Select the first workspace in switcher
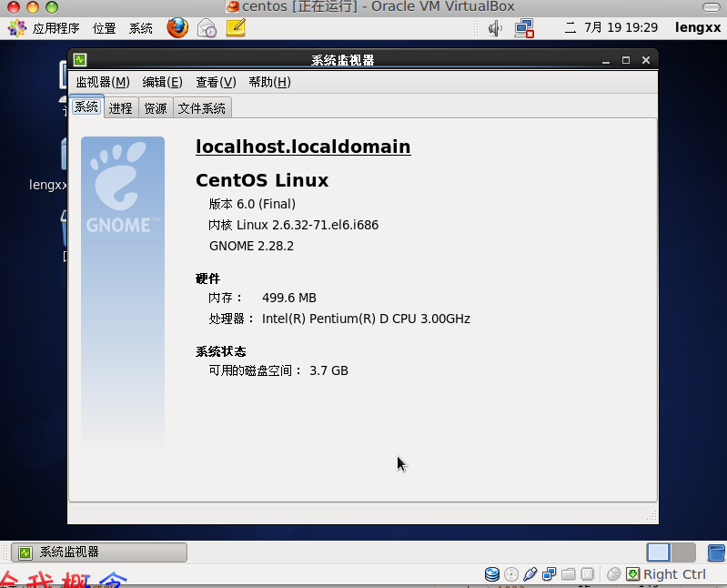 [x=659, y=553]
